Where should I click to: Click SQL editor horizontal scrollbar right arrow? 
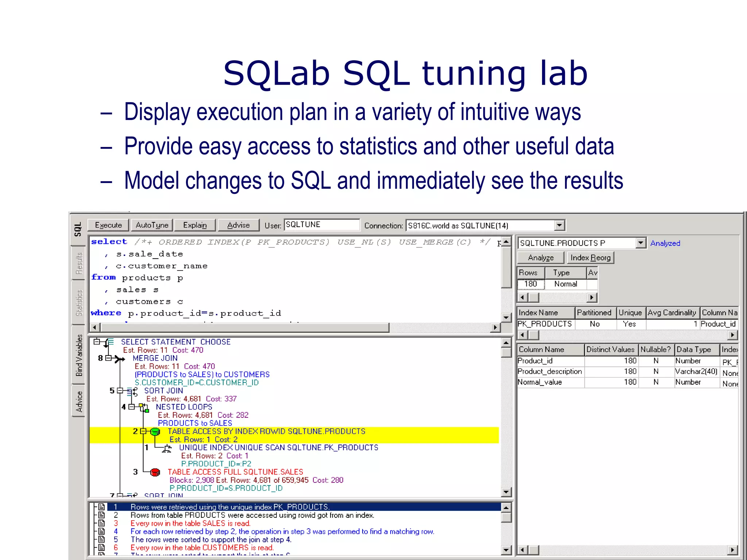pyautogui.click(x=495, y=327)
